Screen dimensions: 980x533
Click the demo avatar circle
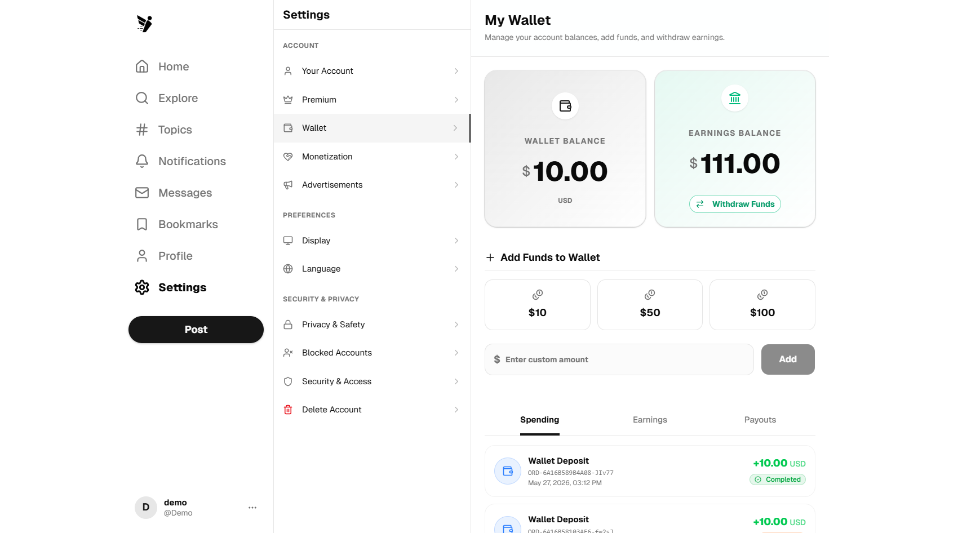tap(146, 508)
